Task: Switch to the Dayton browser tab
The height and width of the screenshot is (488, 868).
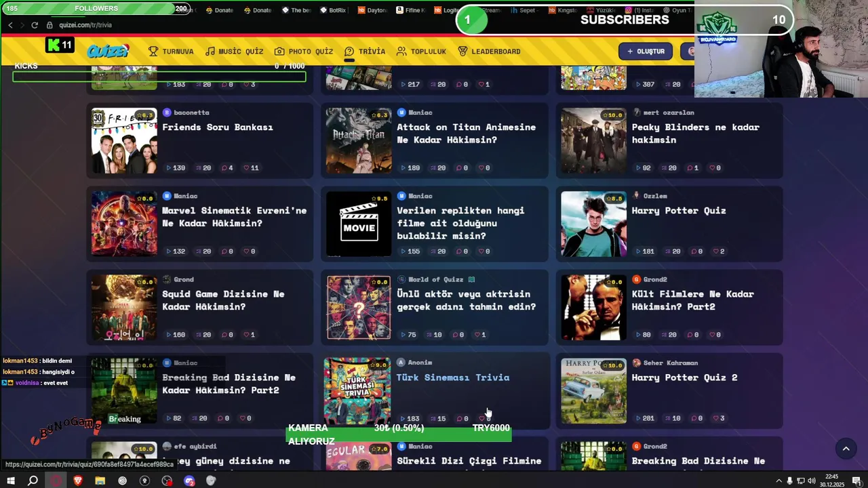Action: tap(372, 10)
